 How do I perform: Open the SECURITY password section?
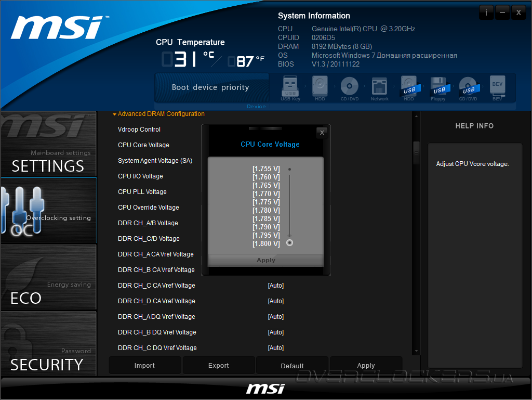tap(48, 343)
